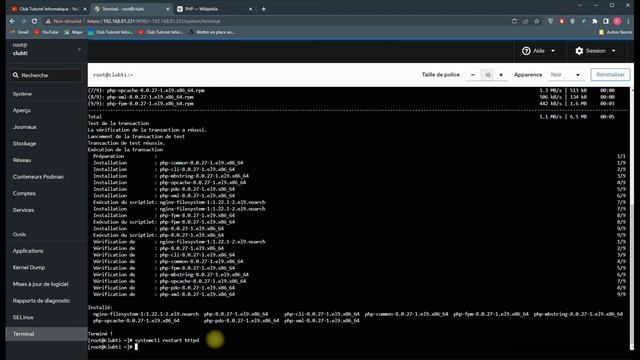Open the Apparence 'Noir' dropdown

point(565,75)
